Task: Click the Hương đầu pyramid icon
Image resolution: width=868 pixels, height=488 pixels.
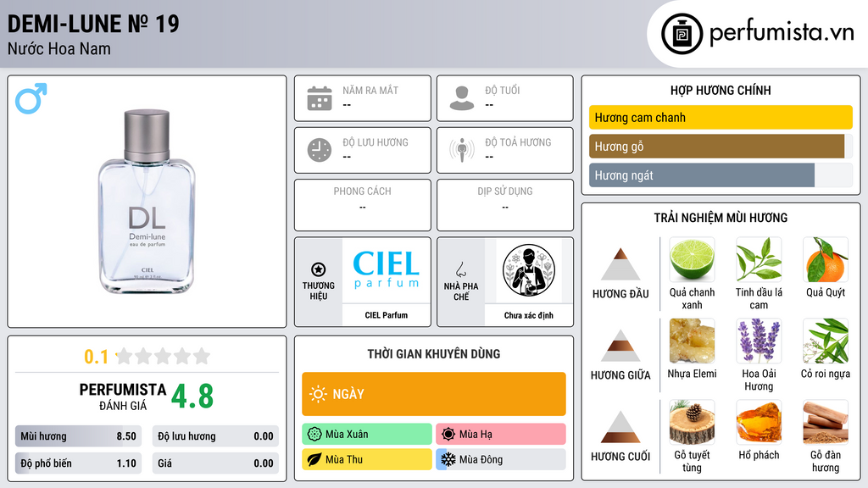Action: point(620,264)
